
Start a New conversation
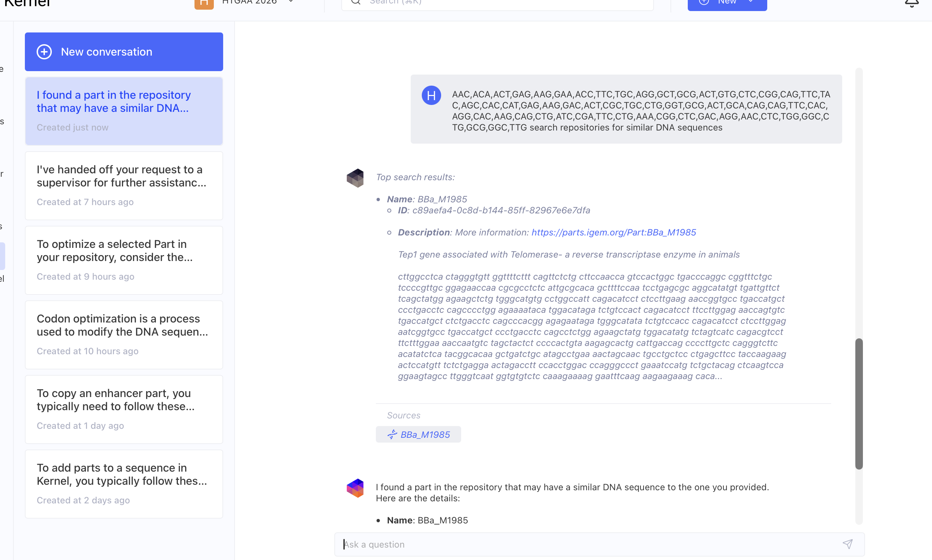[124, 52]
